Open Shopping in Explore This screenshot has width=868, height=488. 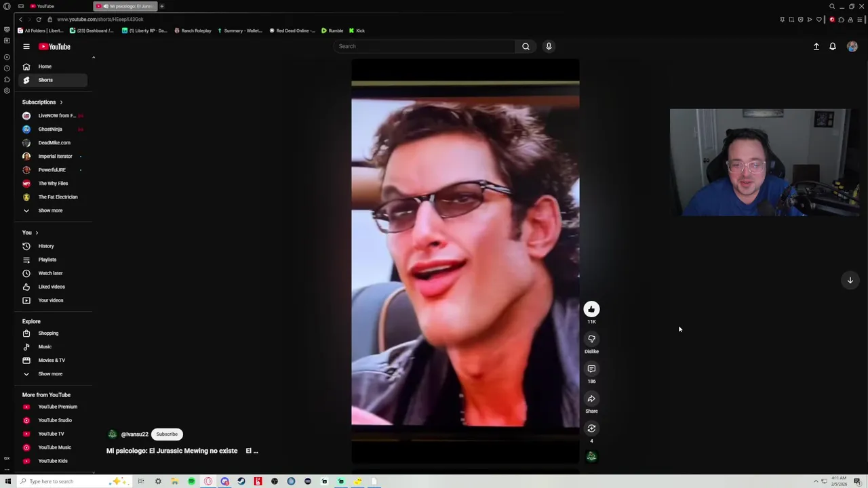coord(54,333)
